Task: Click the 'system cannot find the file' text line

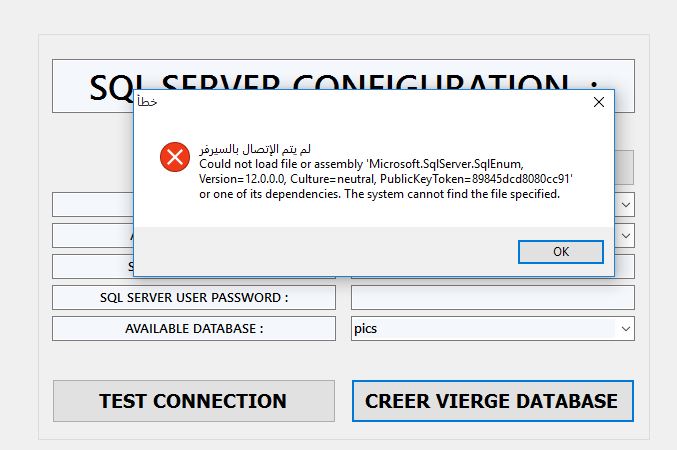Action: point(380,194)
